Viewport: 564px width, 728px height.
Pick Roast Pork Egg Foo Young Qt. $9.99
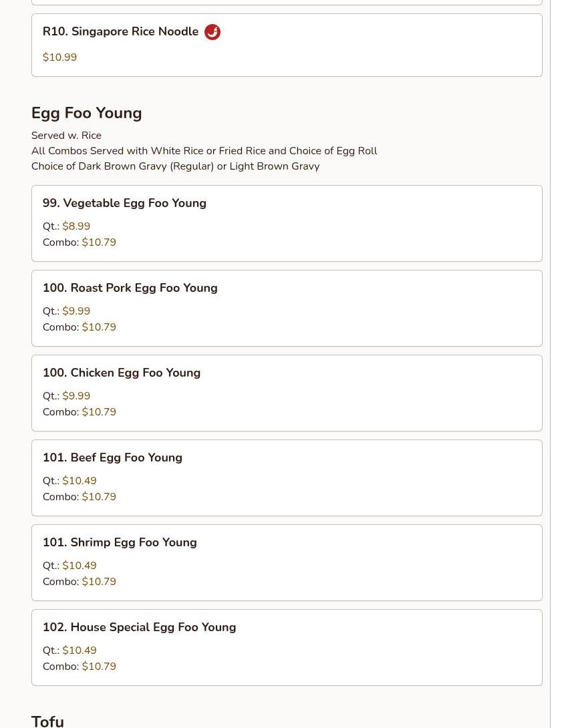pyautogui.click(x=76, y=311)
